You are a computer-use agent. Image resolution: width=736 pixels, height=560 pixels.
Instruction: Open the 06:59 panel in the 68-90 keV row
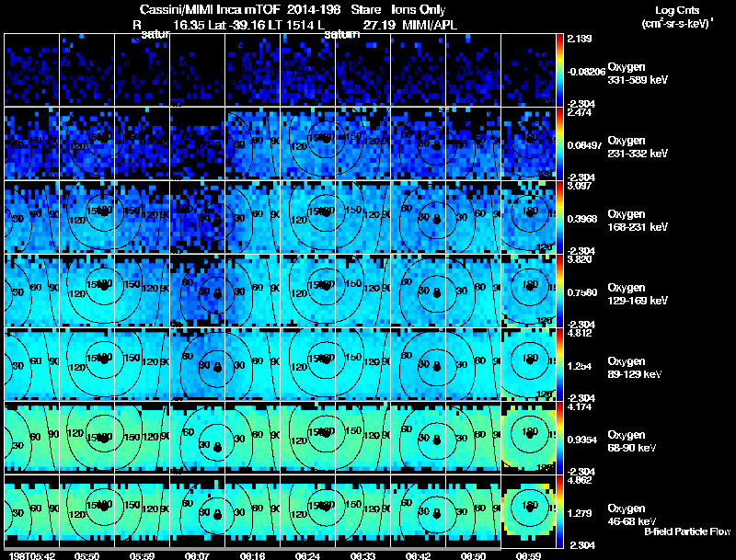[x=528, y=438]
